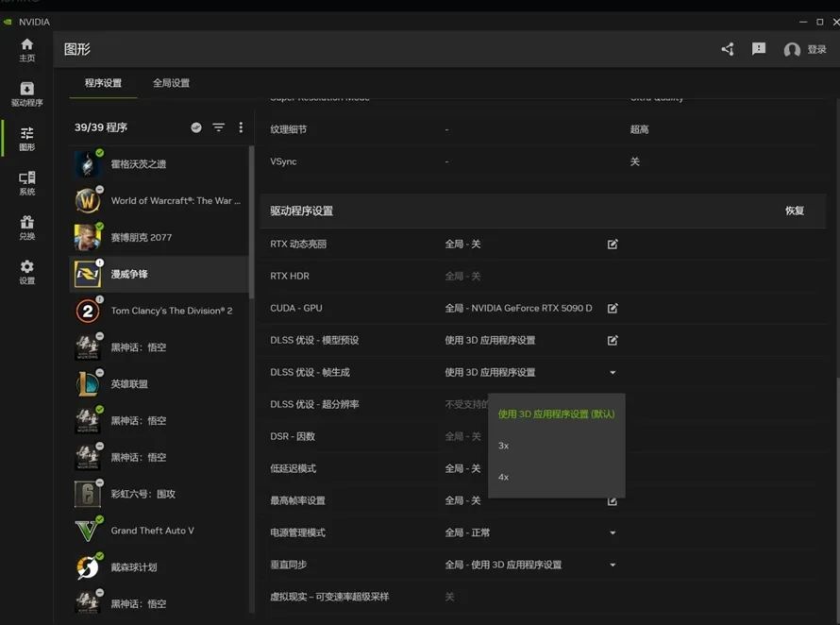
Task: Open the 设置 settings gear icon
Action: (26, 272)
